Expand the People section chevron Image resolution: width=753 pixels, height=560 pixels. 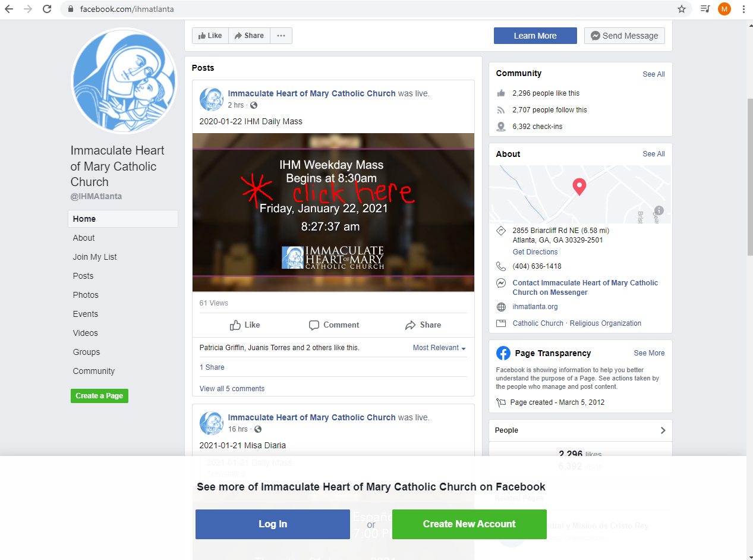[x=663, y=430]
